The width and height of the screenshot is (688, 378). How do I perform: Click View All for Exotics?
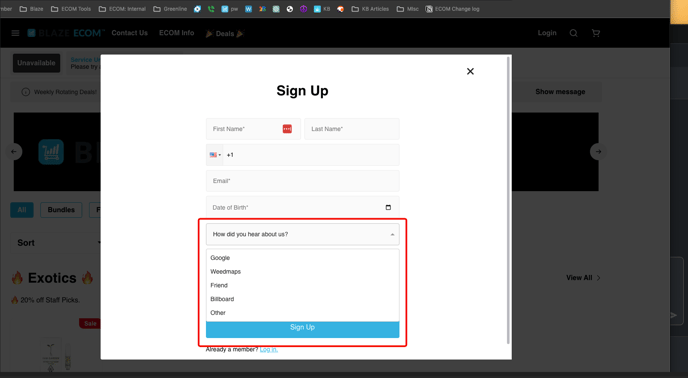point(583,277)
